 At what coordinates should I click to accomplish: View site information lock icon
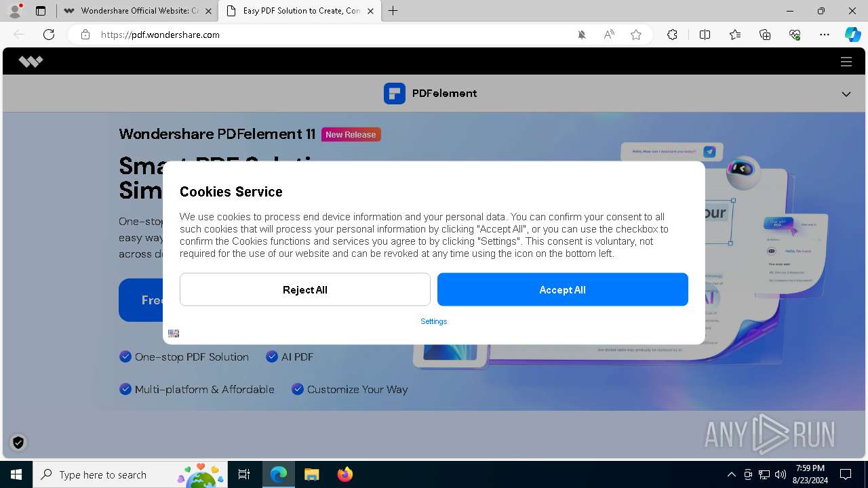coord(85,35)
